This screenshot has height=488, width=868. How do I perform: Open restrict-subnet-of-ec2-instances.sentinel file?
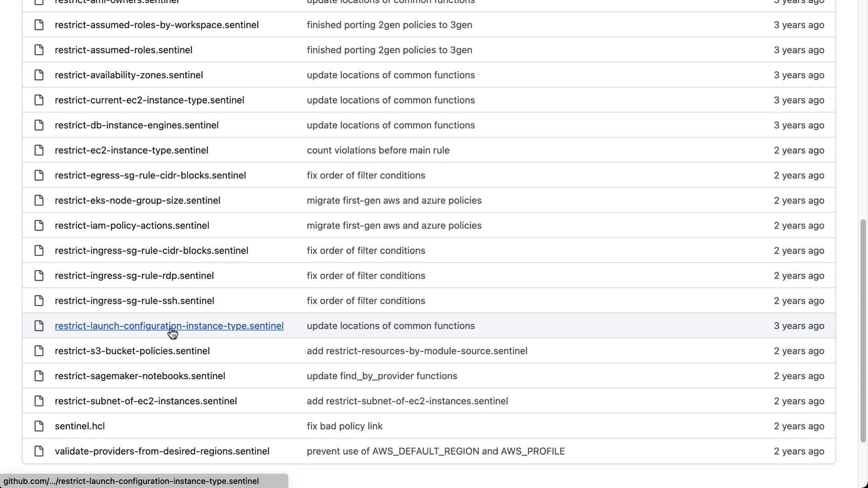pos(146,401)
